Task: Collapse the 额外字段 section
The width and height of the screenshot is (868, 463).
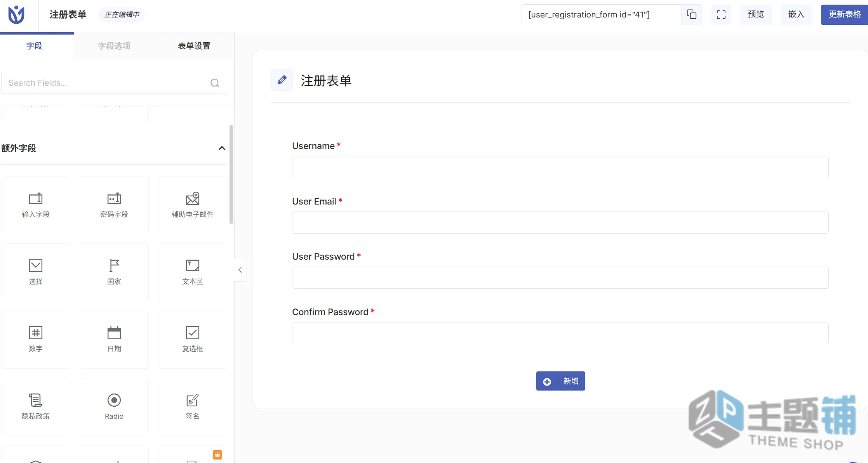Action: tap(222, 148)
